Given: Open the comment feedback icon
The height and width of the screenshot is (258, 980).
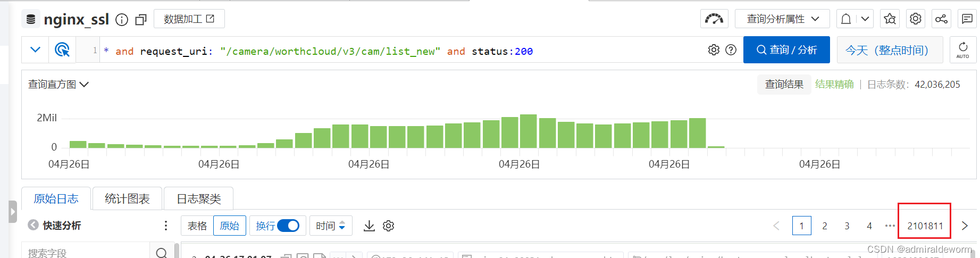Looking at the screenshot, I should tap(967, 19).
